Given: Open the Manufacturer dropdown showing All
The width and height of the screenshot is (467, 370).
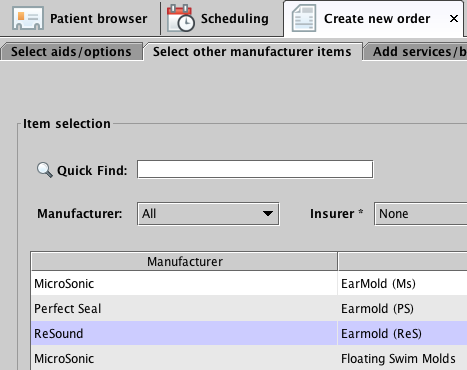Looking at the screenshot, I should [x=208, y=214].
